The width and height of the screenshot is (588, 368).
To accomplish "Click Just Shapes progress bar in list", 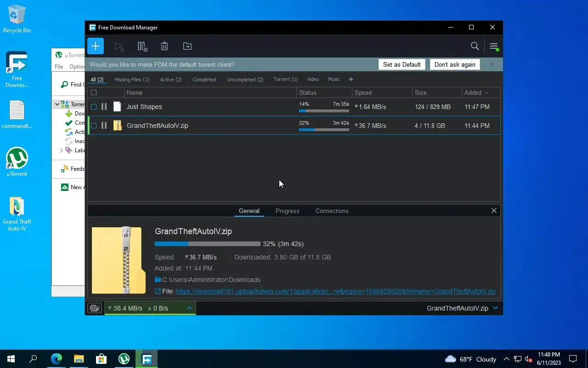I will coord(324,111).
